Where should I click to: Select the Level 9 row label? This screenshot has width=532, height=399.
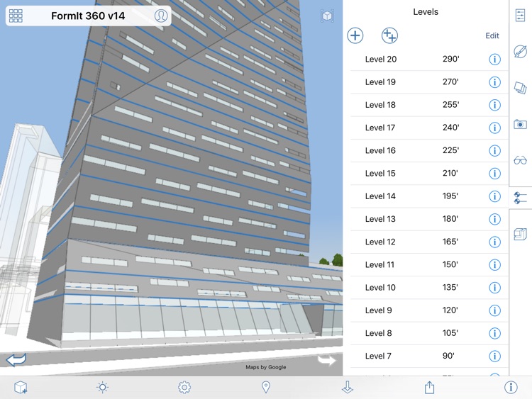[x=378, y=310]
